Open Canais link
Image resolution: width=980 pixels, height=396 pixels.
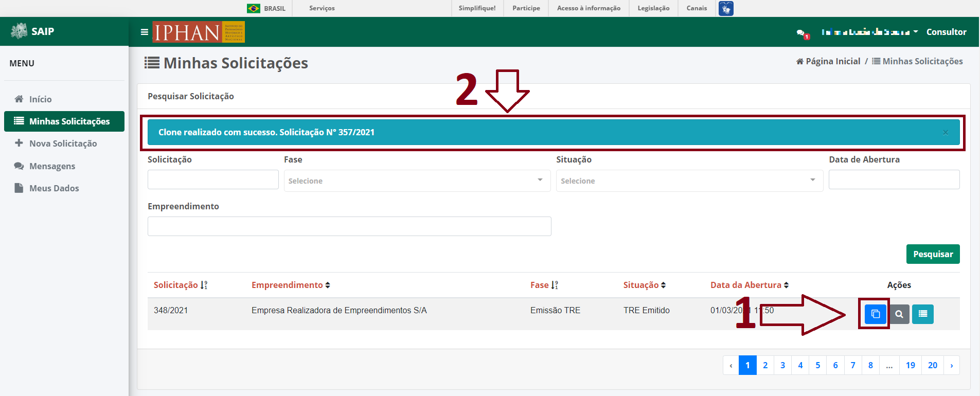[697, 8]
